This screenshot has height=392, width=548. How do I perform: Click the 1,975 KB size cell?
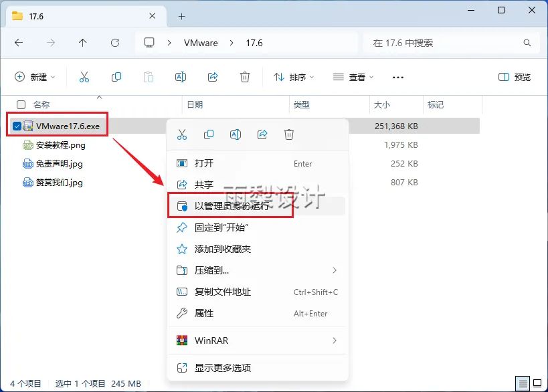[401, 145]
